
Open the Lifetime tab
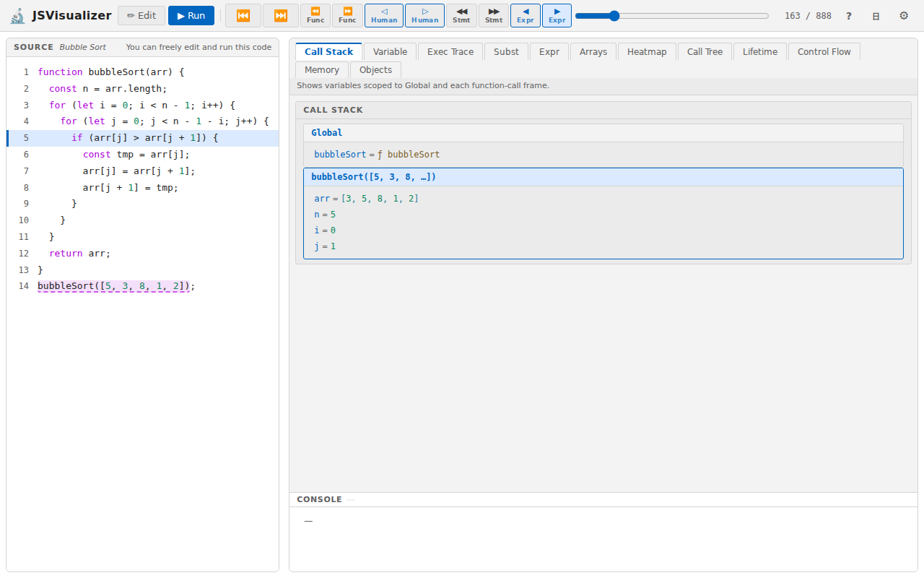(x=760, y=51)
